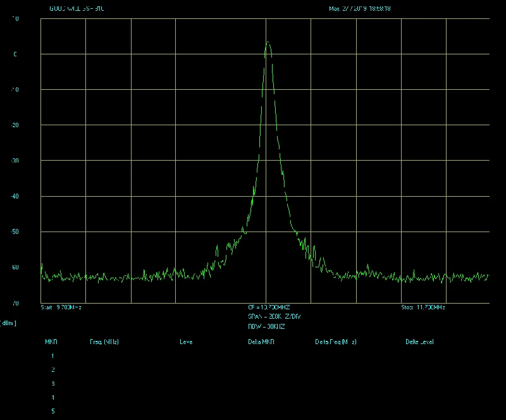This screenshot has width=506, height=420.
Task: Click the signal peak of the spectrum trace
Action: click(x=268, y=42)
